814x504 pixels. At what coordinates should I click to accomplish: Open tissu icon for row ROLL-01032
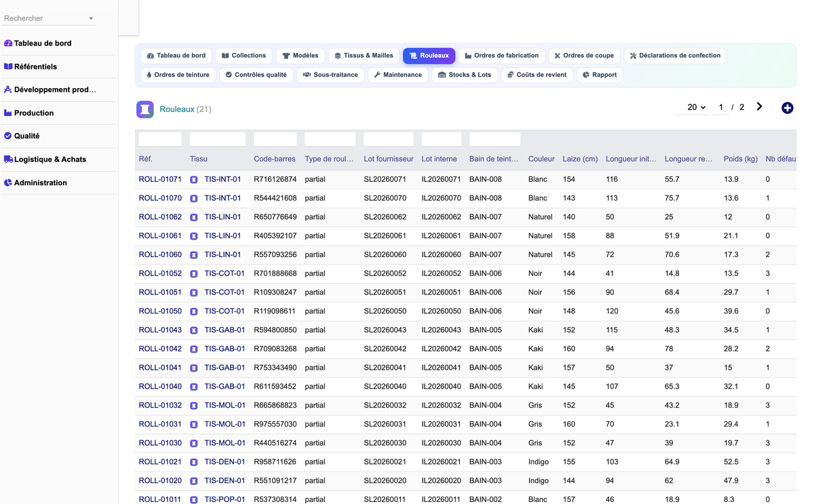194,406
